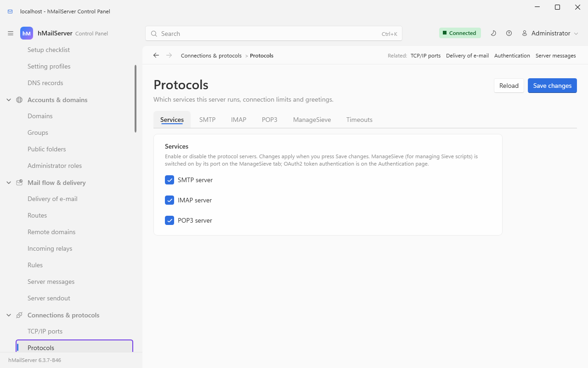The height and width of the screenshot is (368, 588).
Task: Uncheck the IMAP server checkbox
Action: point(170,200)
